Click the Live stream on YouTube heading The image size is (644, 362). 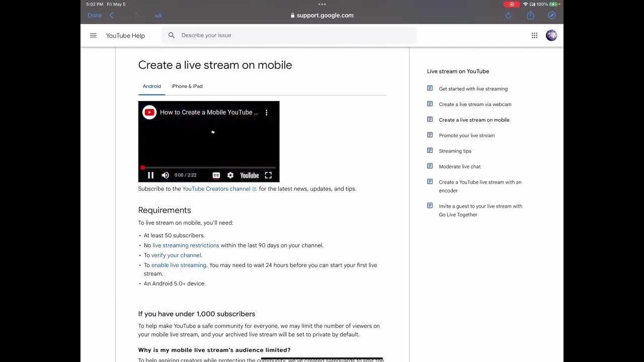click(x=458, y=71)
